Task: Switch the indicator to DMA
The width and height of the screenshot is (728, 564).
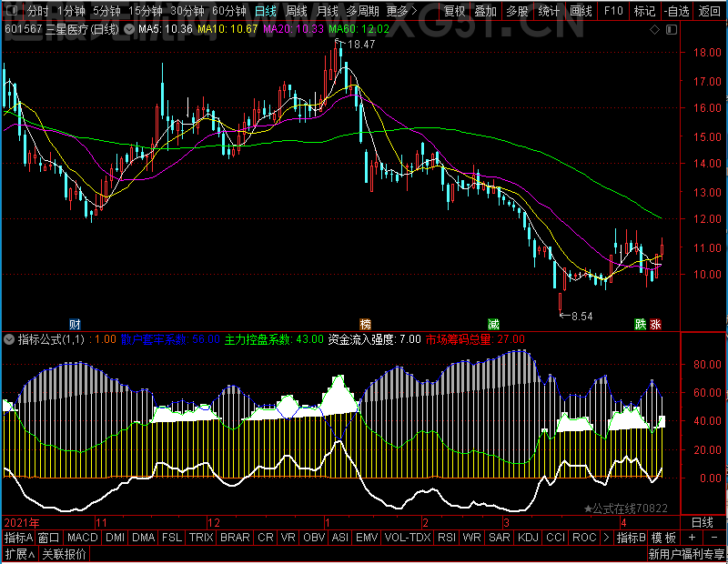Action: (144, 537)
